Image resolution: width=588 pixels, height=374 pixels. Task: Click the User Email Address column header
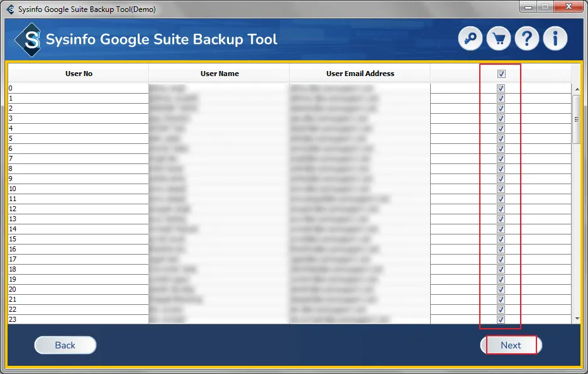pyautogui.click(x=360, y=74)
